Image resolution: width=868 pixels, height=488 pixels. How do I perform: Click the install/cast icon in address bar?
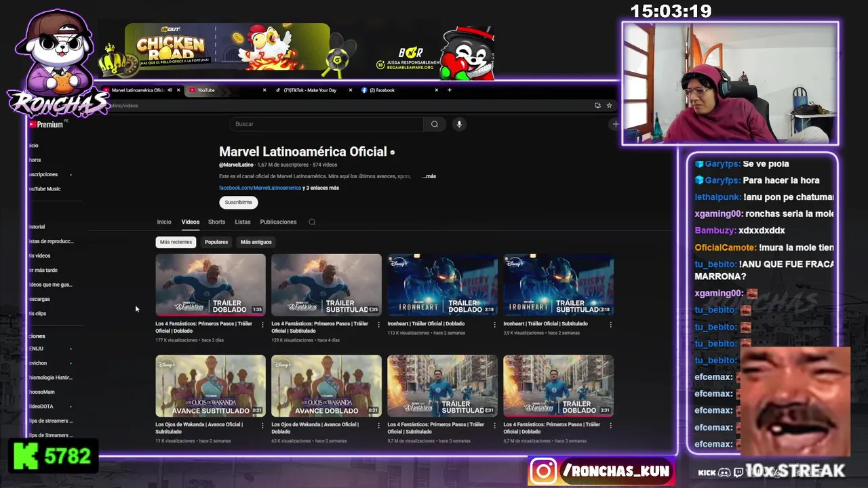point(597,106)
